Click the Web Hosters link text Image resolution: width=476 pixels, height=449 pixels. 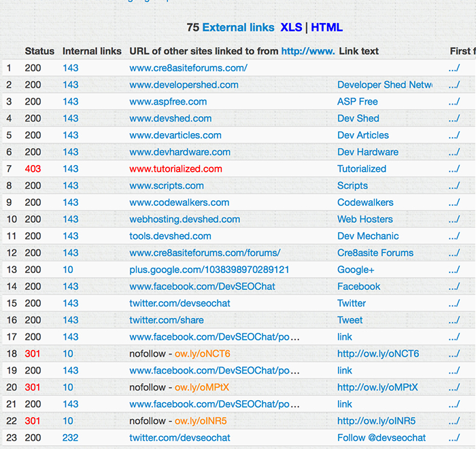point(365,219)
